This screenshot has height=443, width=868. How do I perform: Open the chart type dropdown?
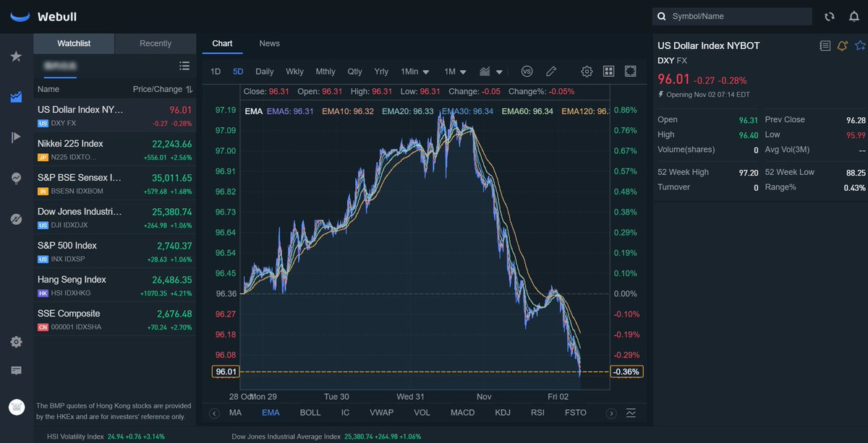click(491, 72)
